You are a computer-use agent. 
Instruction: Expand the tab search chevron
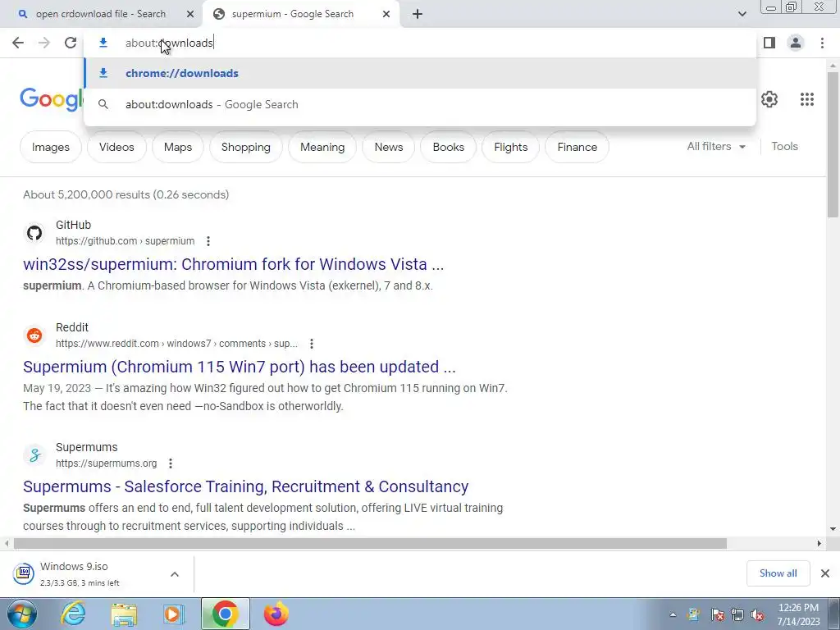tap(742, 14)
